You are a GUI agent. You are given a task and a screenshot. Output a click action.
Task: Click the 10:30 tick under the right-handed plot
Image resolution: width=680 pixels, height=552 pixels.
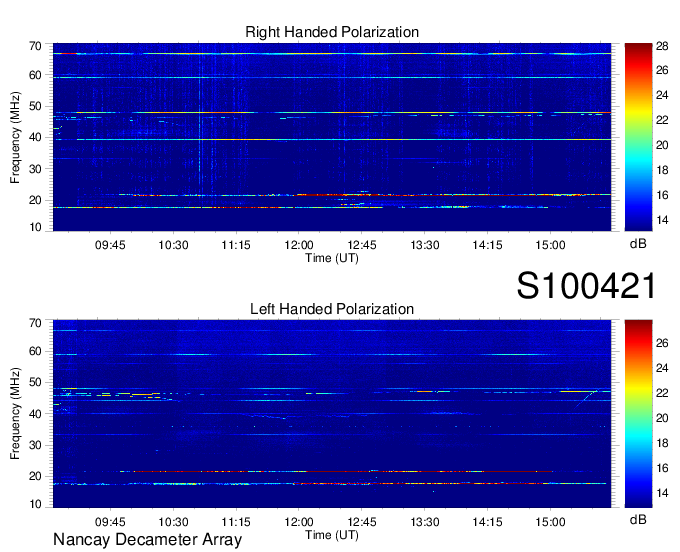[173, 245]
